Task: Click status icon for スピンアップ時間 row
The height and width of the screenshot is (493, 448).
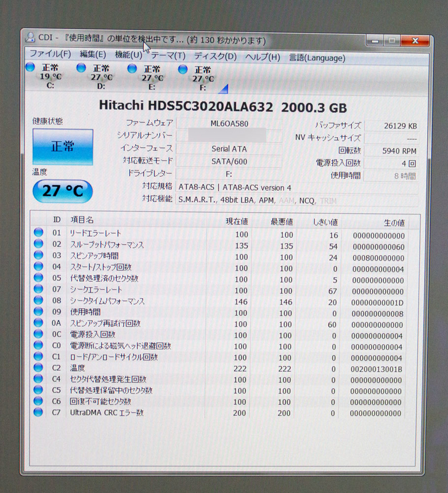Action: (38, 255)
